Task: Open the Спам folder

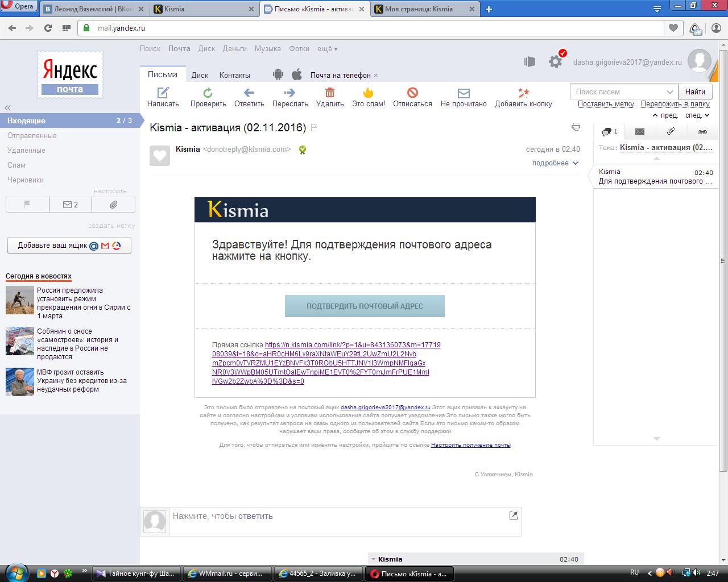Action: 16,165
